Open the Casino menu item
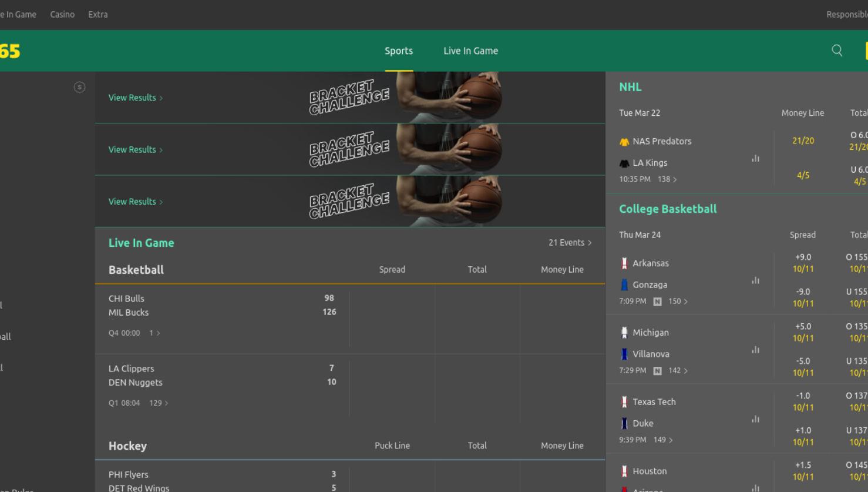The width and height of the screenshot is (868, 492). click(x=62, y=15)
